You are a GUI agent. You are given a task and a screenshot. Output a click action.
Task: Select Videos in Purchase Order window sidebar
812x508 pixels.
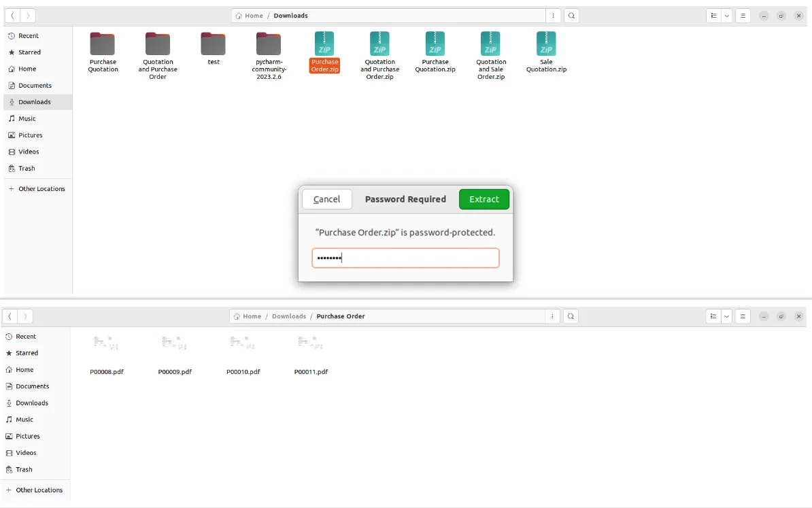click(35, 453)
